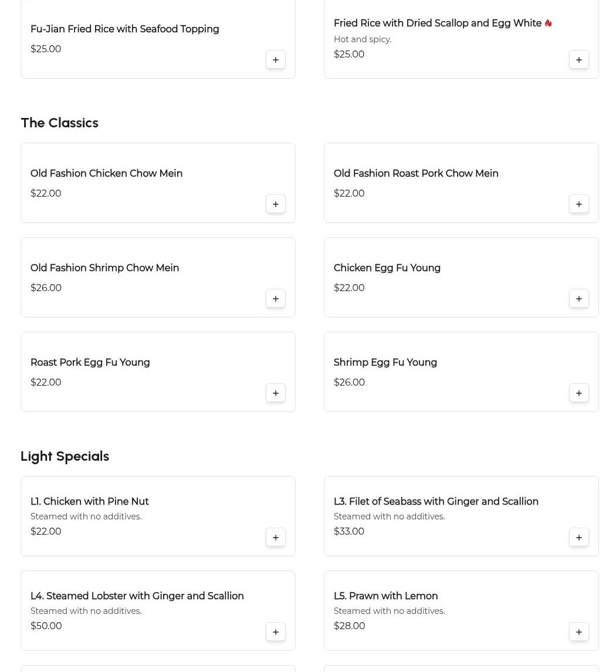Add L1 Chicken with Pine Nut

[x=276, y=538]
